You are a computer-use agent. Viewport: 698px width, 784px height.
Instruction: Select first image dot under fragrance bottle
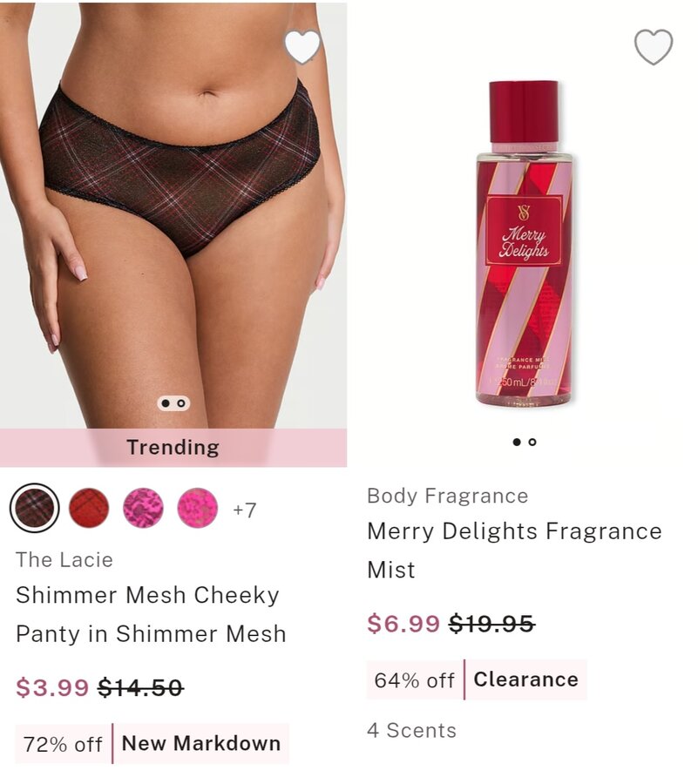coord(517,442)
